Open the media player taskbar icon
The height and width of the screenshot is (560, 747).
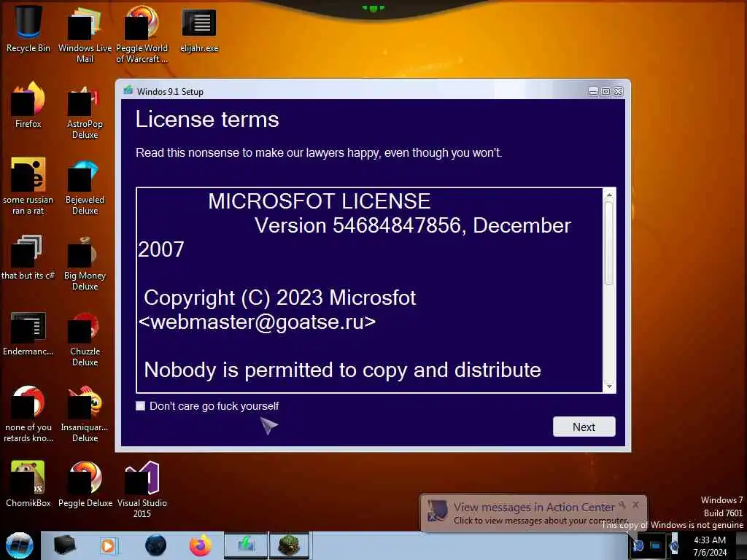click(109, 545)
